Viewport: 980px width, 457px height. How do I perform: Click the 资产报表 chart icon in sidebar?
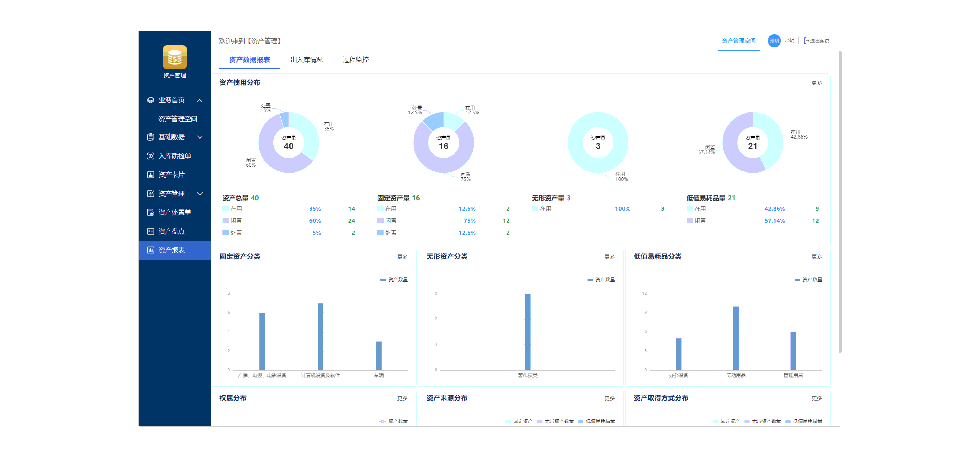click(x=151, y=250)
